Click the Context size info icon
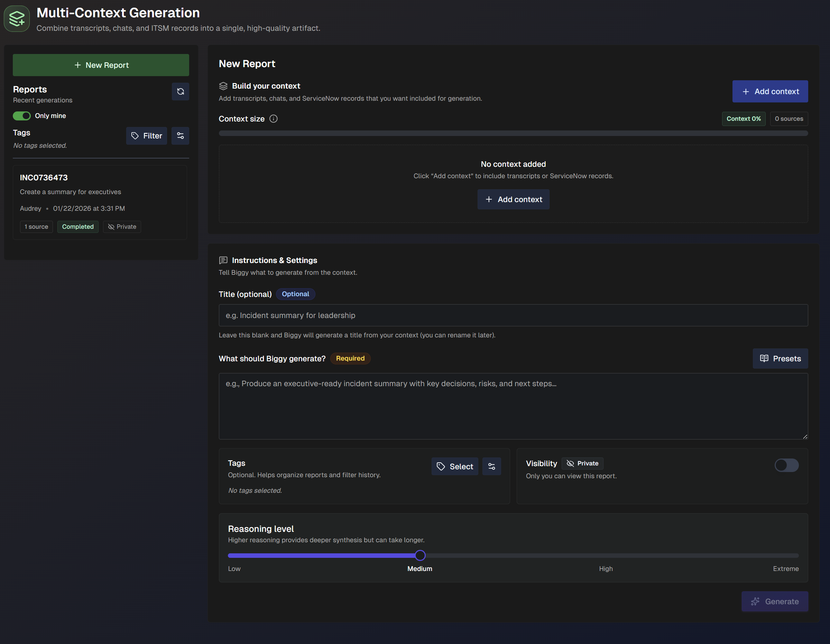Screen dimensions: 830x644 pyautogui.click(x=273, y=119)
